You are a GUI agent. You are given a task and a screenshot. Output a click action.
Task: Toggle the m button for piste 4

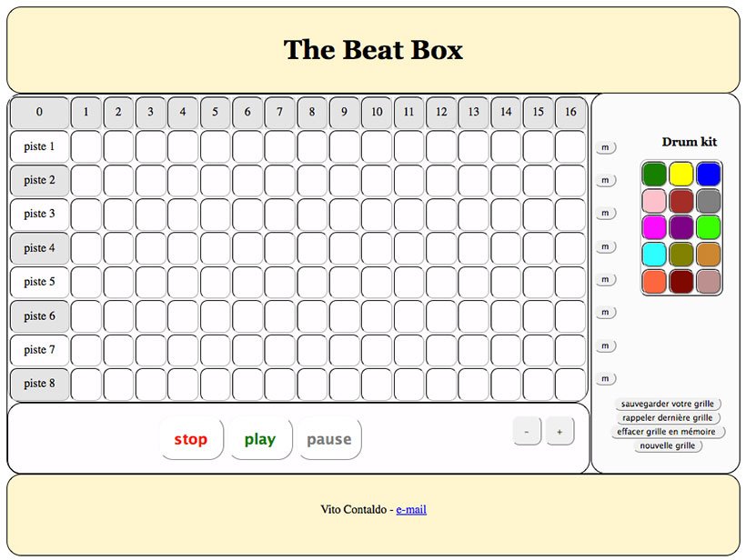[605, 246]
